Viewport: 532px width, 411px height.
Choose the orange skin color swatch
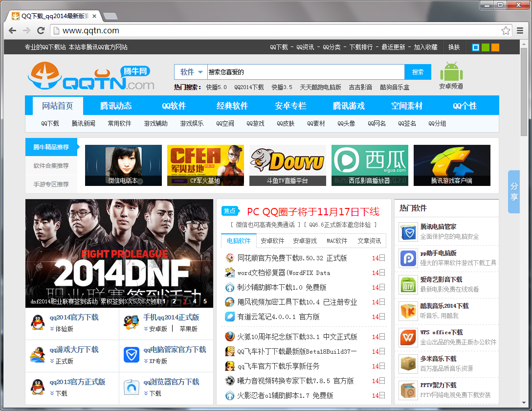pyautogui.click(x=495, y=47)
